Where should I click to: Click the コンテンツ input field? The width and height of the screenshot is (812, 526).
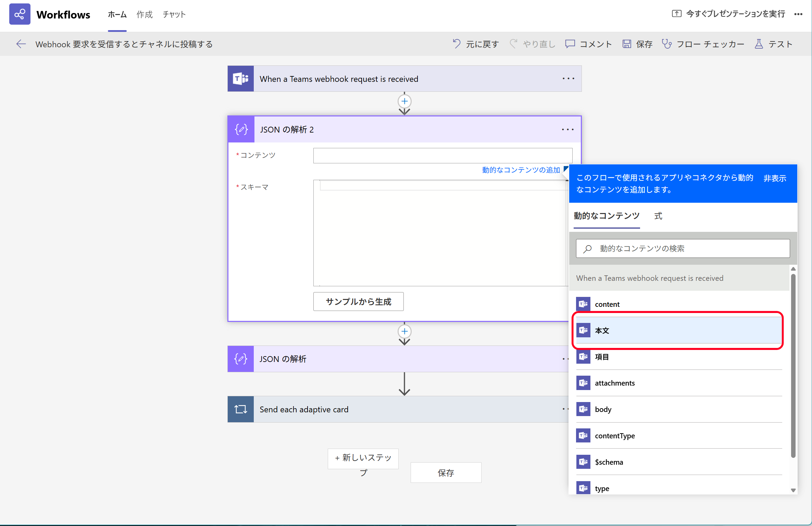click(x=442, y=156)
